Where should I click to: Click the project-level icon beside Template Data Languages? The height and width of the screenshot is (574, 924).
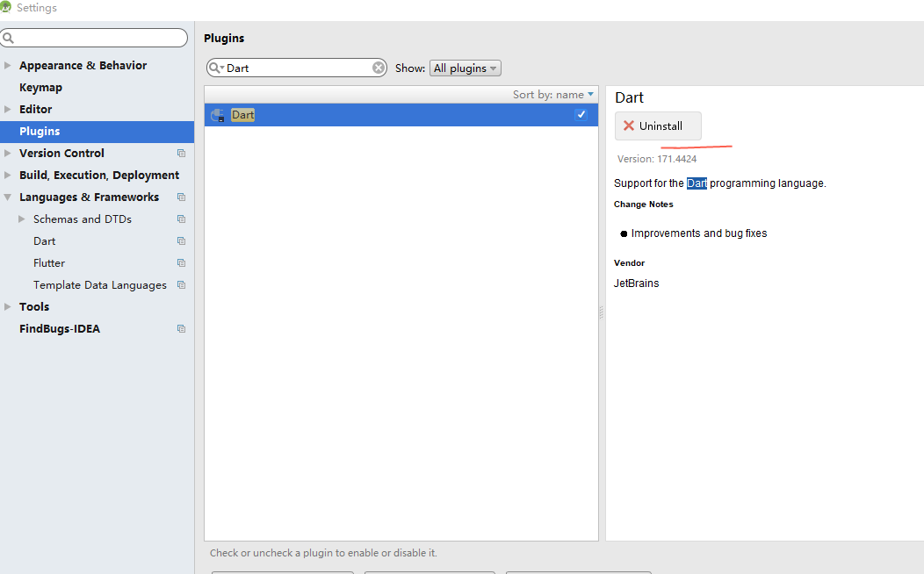coord(182,285)
